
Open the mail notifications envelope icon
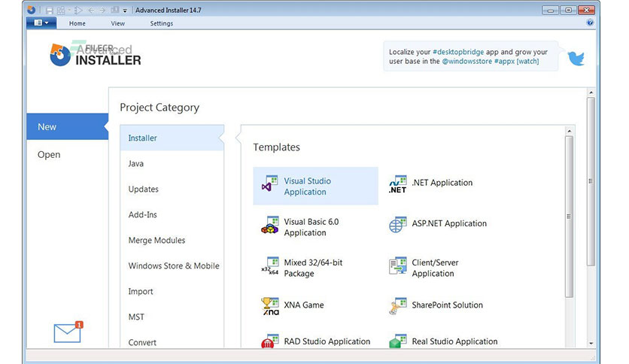point(68,332)
